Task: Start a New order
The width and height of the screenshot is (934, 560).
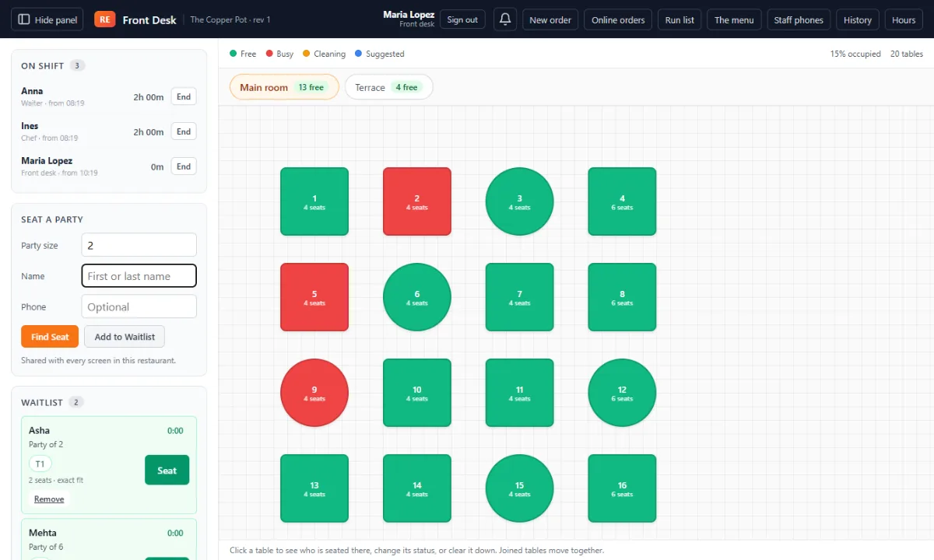Action: [x=550, y=19]
